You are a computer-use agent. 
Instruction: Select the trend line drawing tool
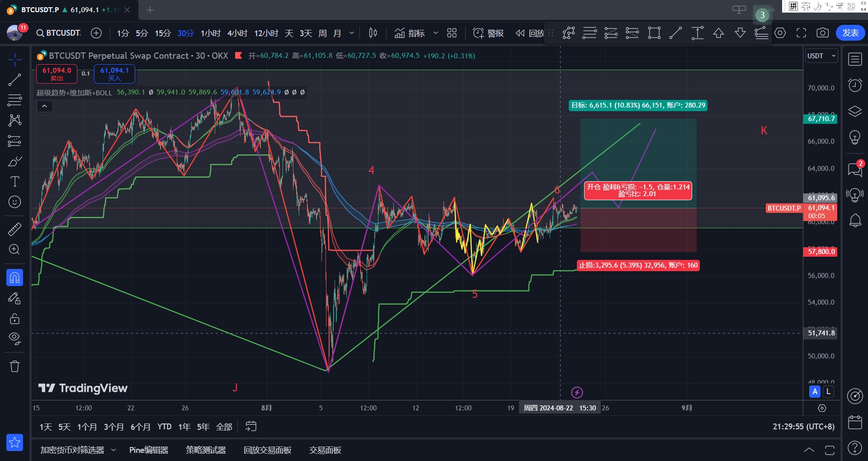coord(14,80)
